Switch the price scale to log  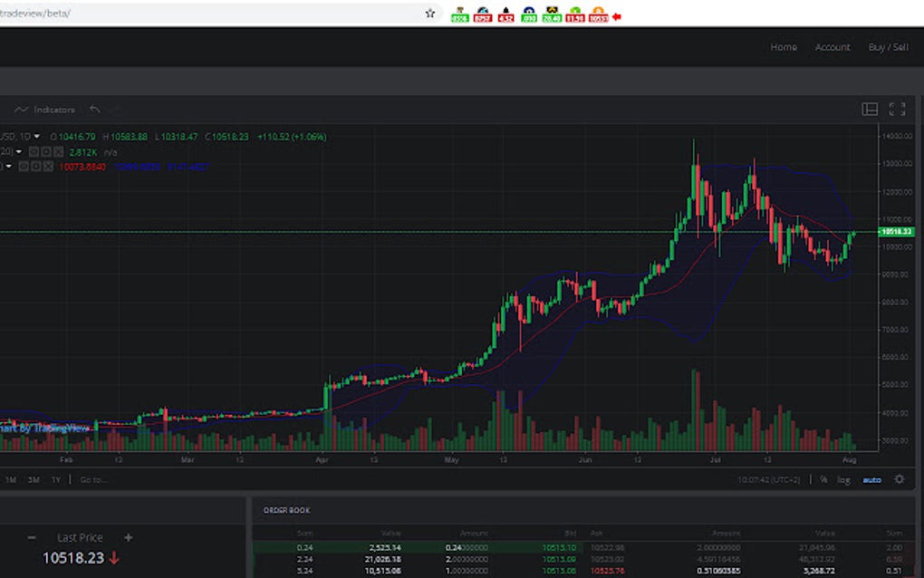tap(843, 480)
